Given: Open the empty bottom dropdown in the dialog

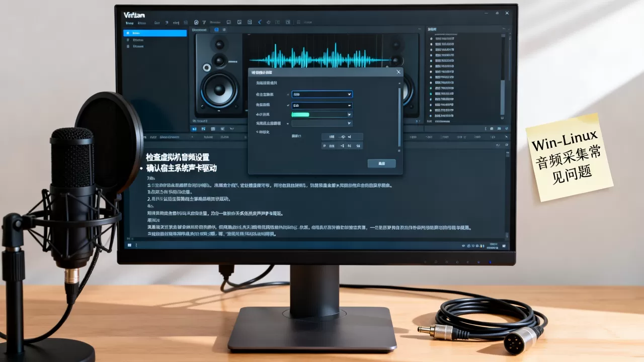Looking at the screenshot, I should click(322, 123).
